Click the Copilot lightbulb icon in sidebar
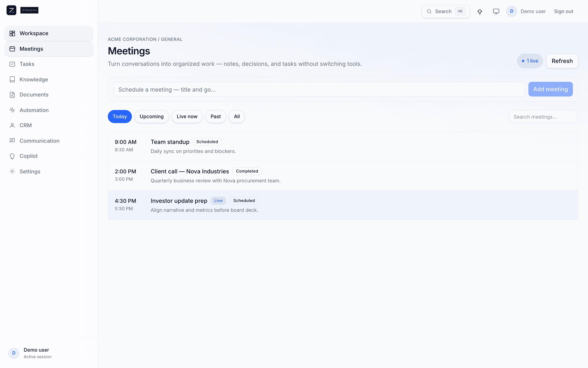 point(12,156)
